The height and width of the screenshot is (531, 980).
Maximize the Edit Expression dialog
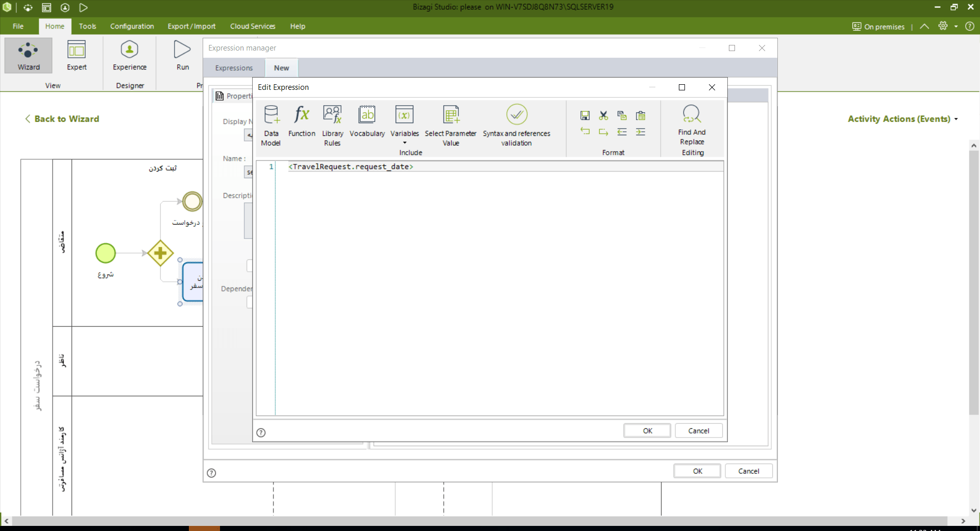click(x=681, y=87)
